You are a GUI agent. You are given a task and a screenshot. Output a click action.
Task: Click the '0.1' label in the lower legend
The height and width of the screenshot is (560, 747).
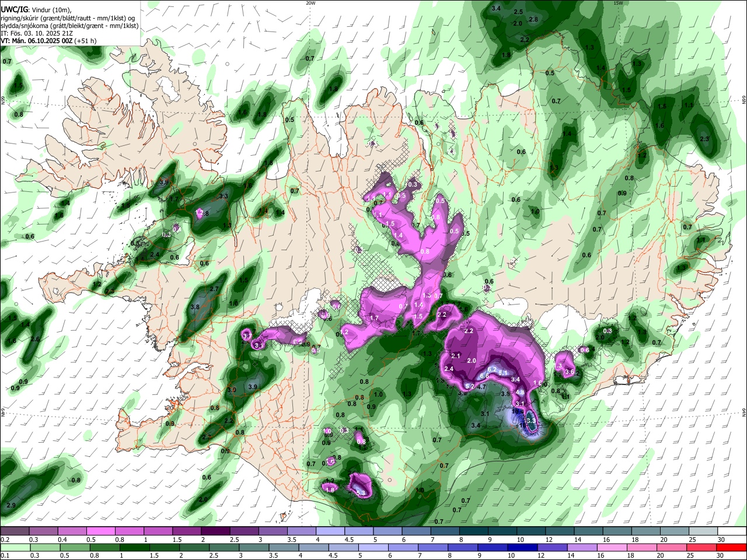coord(5,555)
